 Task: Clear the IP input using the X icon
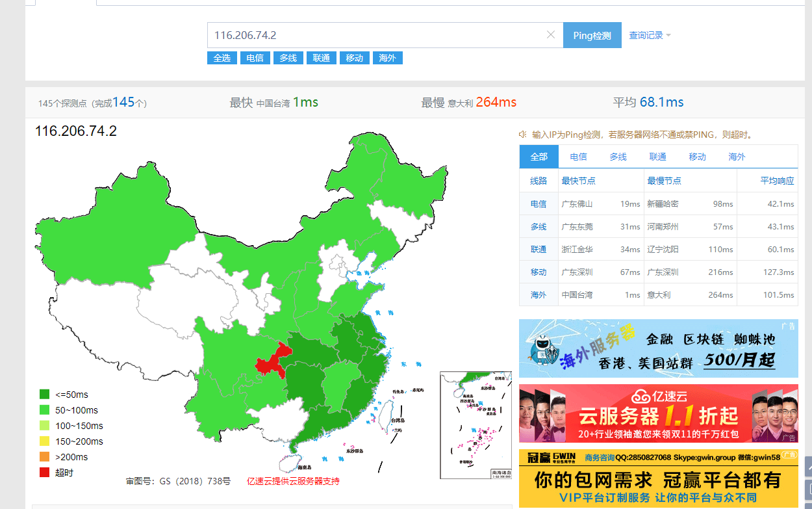pos(551,34)
